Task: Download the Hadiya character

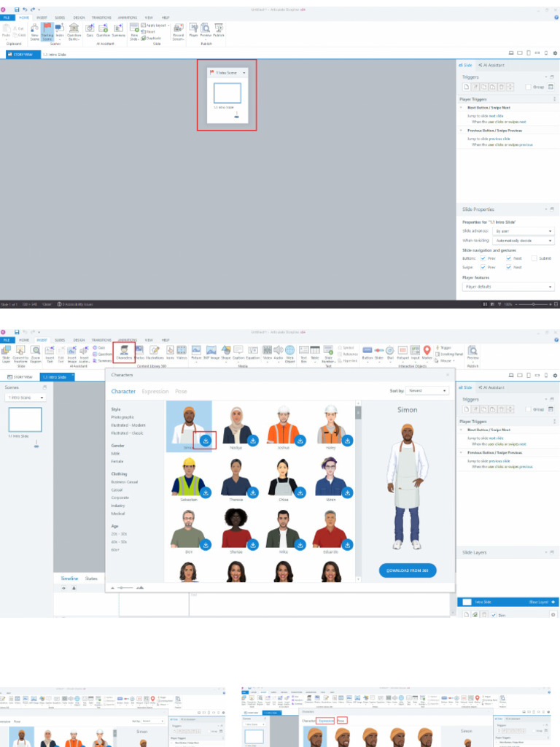Action: tap(253, 441)
